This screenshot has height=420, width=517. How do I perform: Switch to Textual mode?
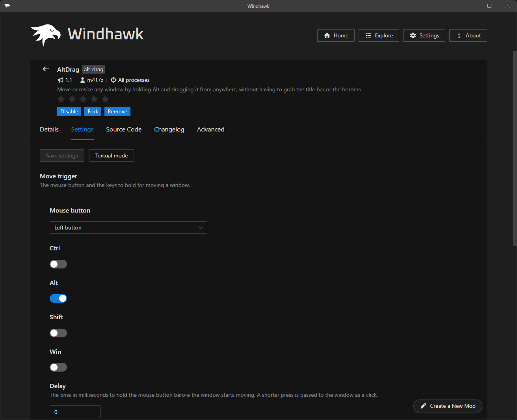(x=112, y=155)
